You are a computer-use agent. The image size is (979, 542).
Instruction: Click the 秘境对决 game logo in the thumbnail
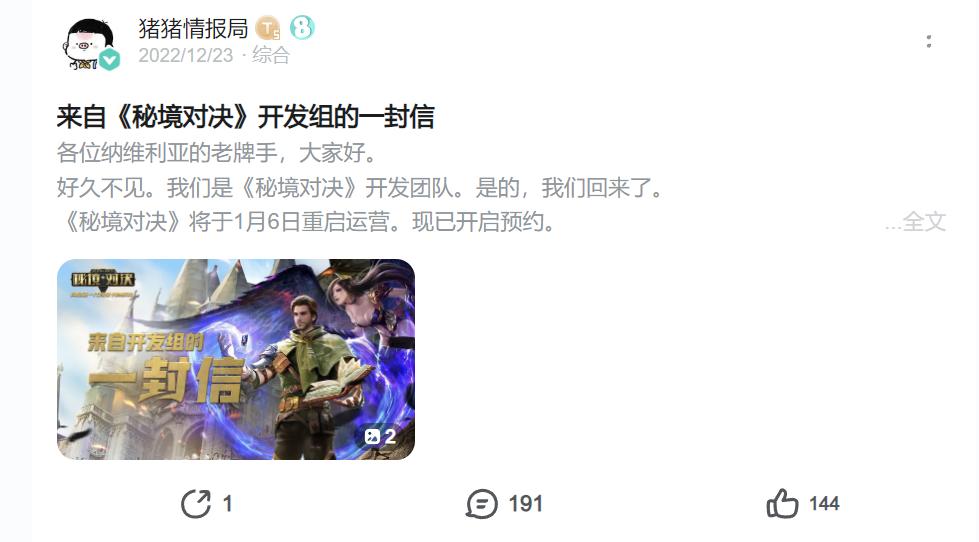[x=102, y=282]
